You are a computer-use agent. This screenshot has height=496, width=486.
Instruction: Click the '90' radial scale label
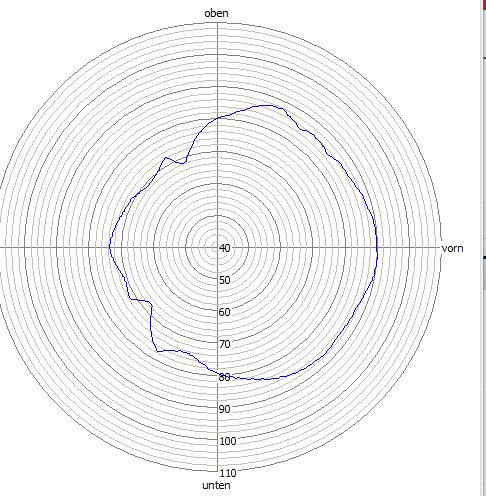pyautogui.click(x=225, y=409)
